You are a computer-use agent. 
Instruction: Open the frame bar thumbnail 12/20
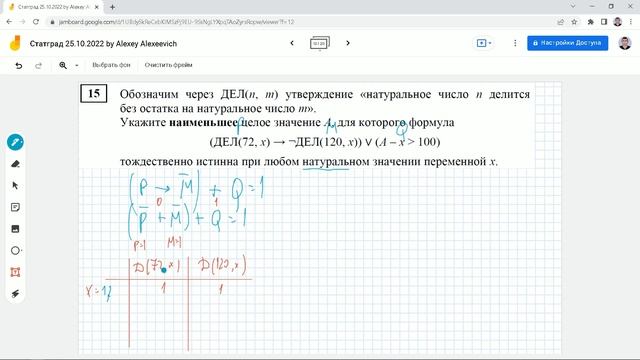coord(320,43)
